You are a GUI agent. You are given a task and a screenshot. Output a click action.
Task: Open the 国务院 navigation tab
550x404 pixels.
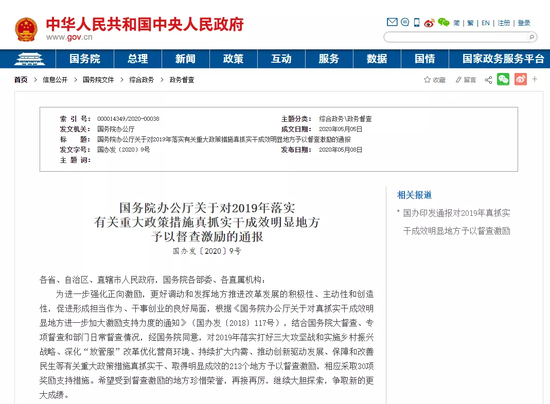click(85, 59)
